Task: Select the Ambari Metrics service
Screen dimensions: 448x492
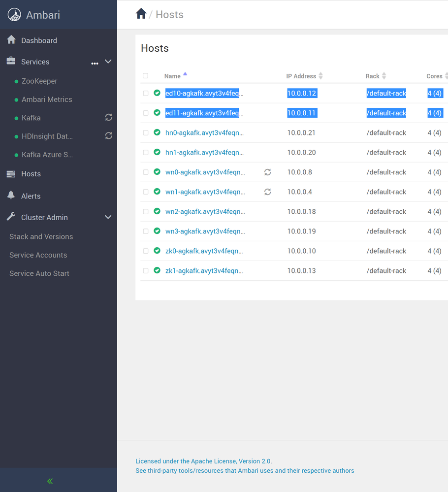Action: (x=47, y=99)
